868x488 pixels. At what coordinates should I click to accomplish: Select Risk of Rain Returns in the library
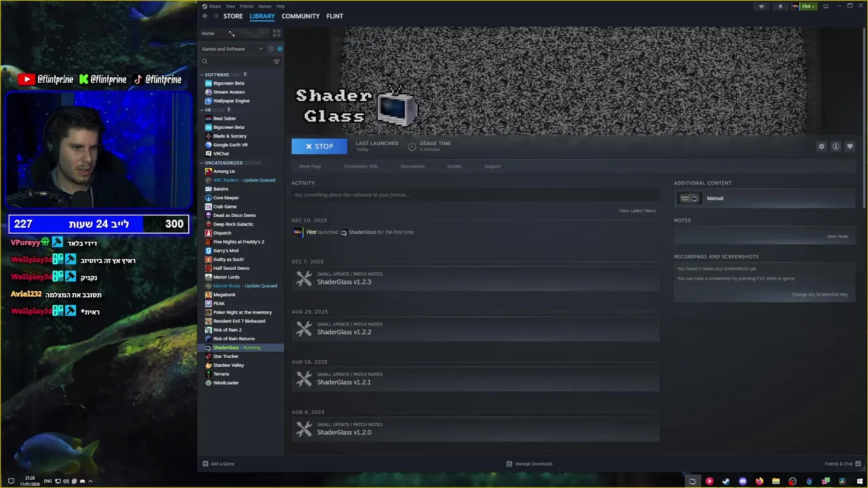tap(234, 339)
